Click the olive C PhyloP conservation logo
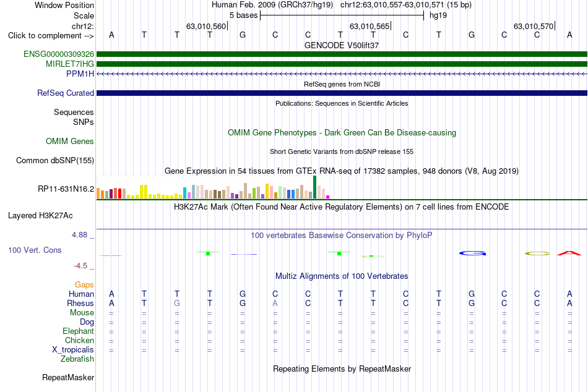588x392 pixels. point(537,254)
